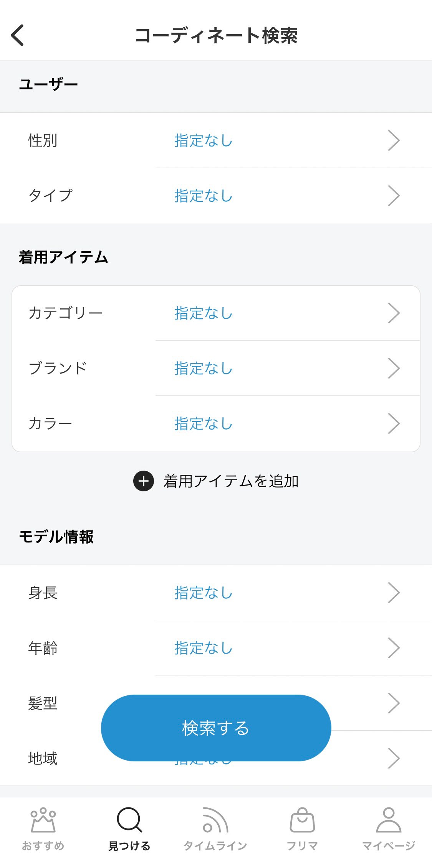The height and width of the screenshot is (868, 432).
Task: Open the おすすめ crown icon tab
Action: [43, 820]
